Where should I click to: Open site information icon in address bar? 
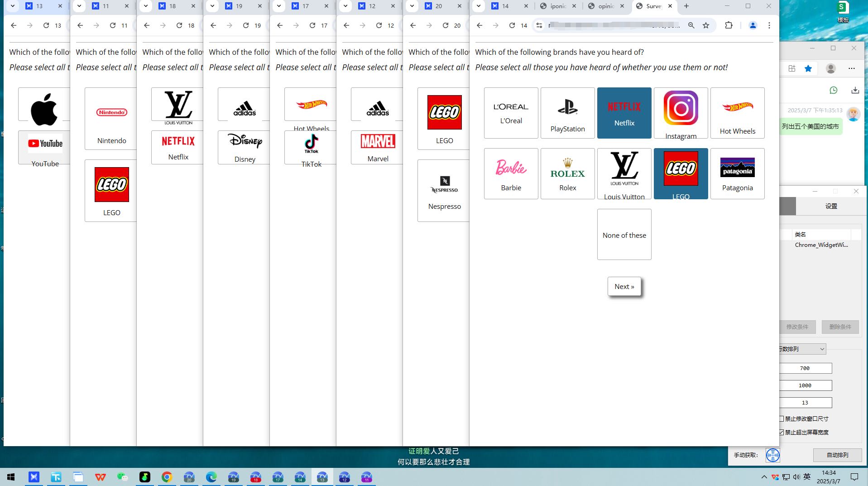(x=539, y=25)
